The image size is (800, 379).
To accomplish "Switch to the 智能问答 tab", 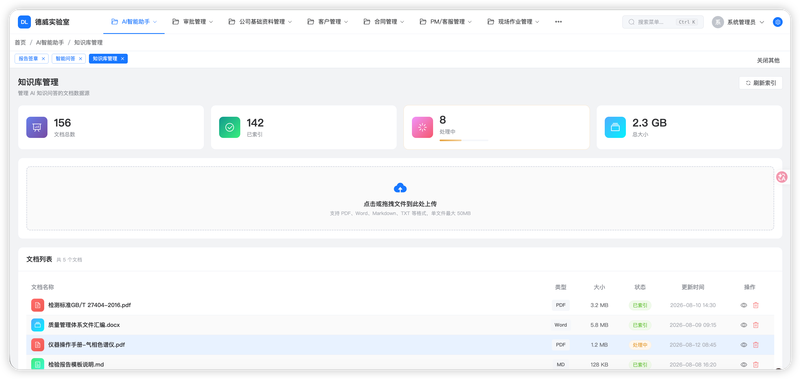I will click(68, 59).
